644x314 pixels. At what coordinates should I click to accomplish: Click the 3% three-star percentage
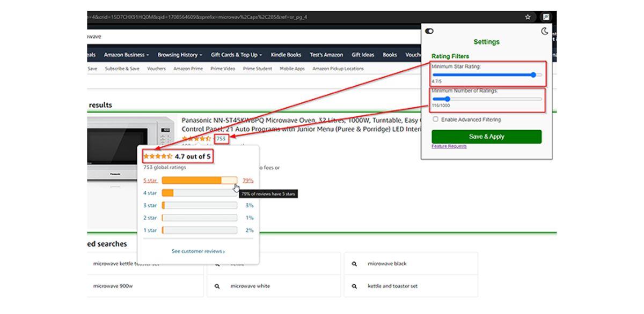pyautogui.click(x=250, y=205)
